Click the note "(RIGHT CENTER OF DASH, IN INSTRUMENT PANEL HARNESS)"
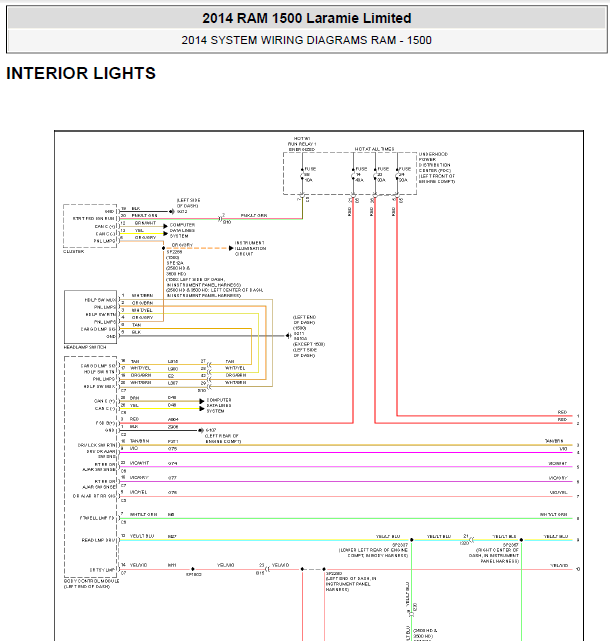This screenshot has width=610, height=641. coord(494,556)
